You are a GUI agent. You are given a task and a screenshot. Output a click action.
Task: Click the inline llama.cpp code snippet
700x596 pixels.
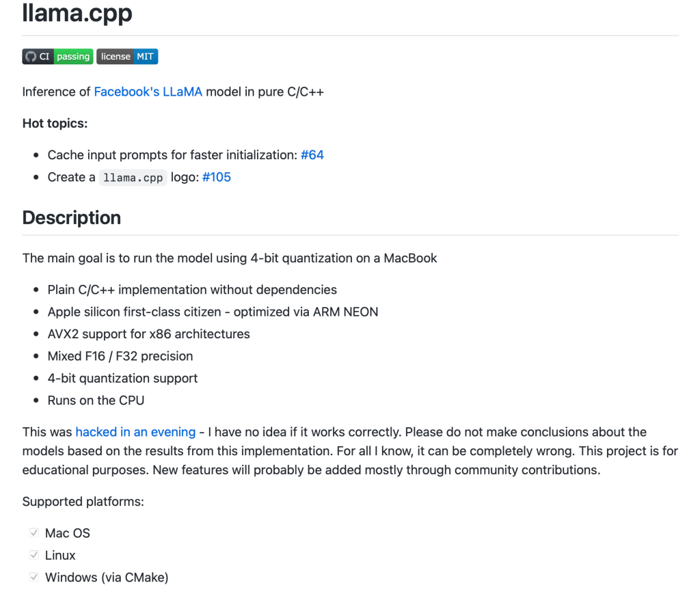[133, 178]
